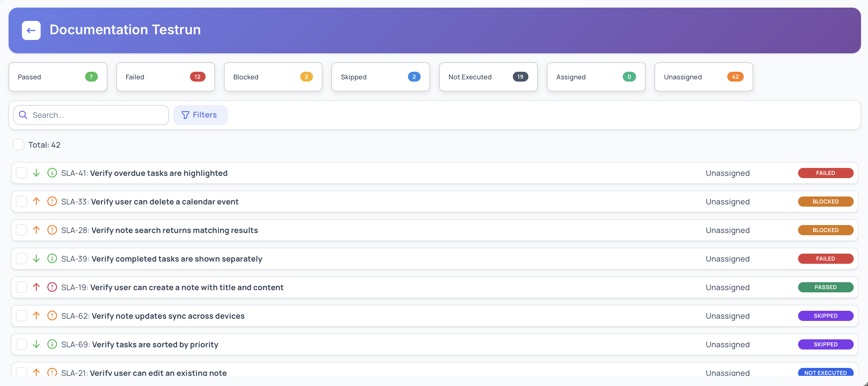Check the Total: 42 select-all checkbox
The image size is (868, 386).
[x=18, y=144]
